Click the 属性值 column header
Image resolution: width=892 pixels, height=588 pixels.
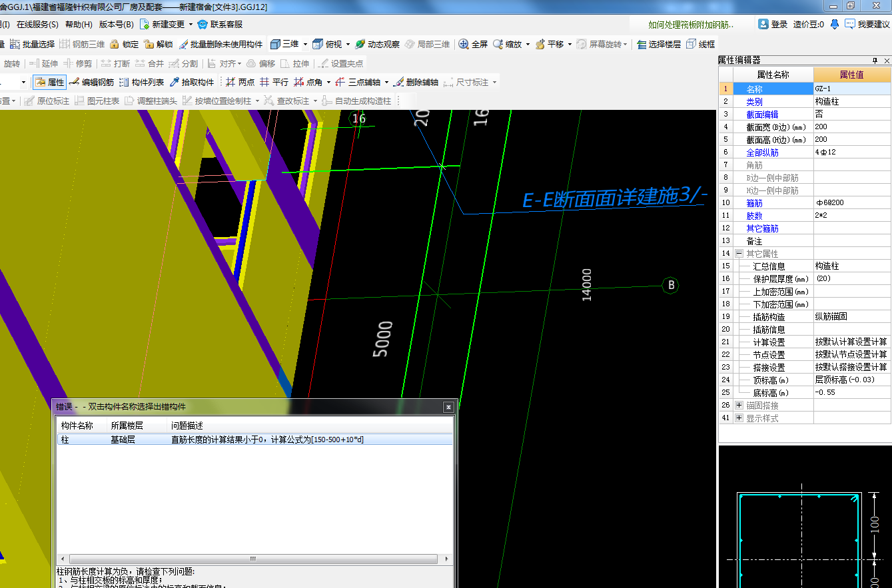pyautogui.click(x=852, y=75)
